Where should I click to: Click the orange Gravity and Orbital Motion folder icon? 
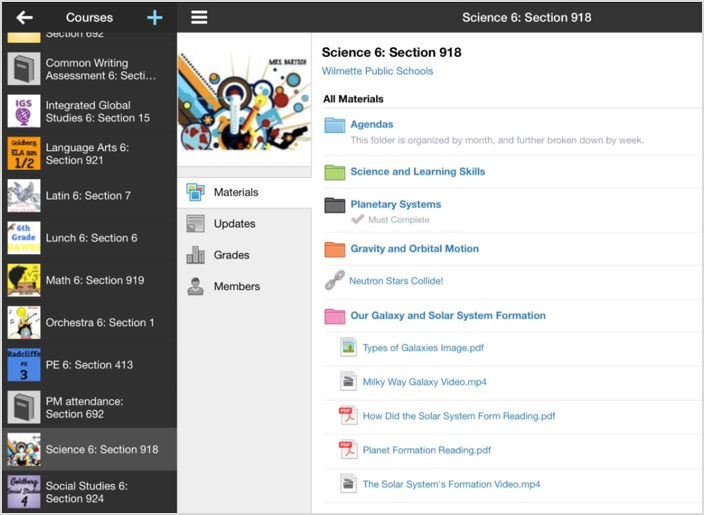tap(334, 249)
